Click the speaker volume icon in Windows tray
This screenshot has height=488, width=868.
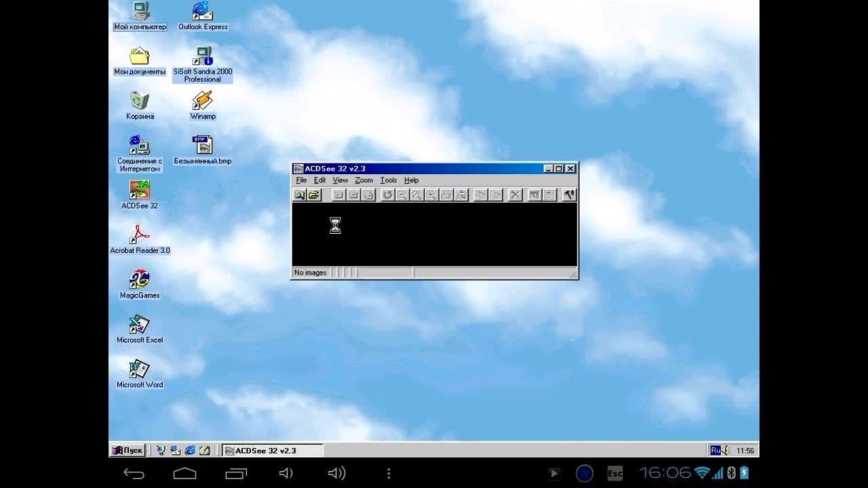[x=726, y=450]
